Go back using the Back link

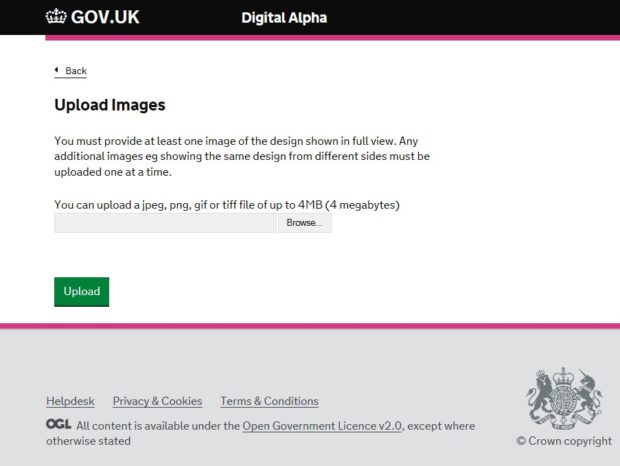pos(71,71)
